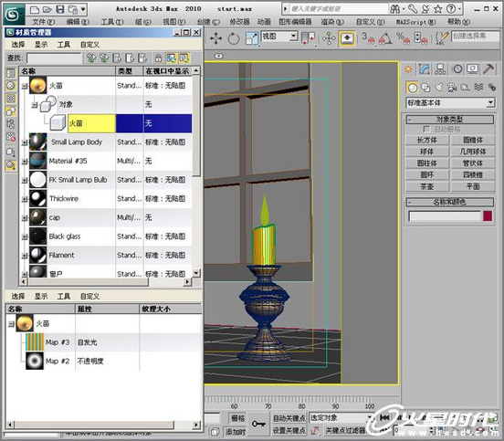Open the Hierarchy command panel tab
Image resolution: width=504 pixels, height=441 pixels.
440,68
